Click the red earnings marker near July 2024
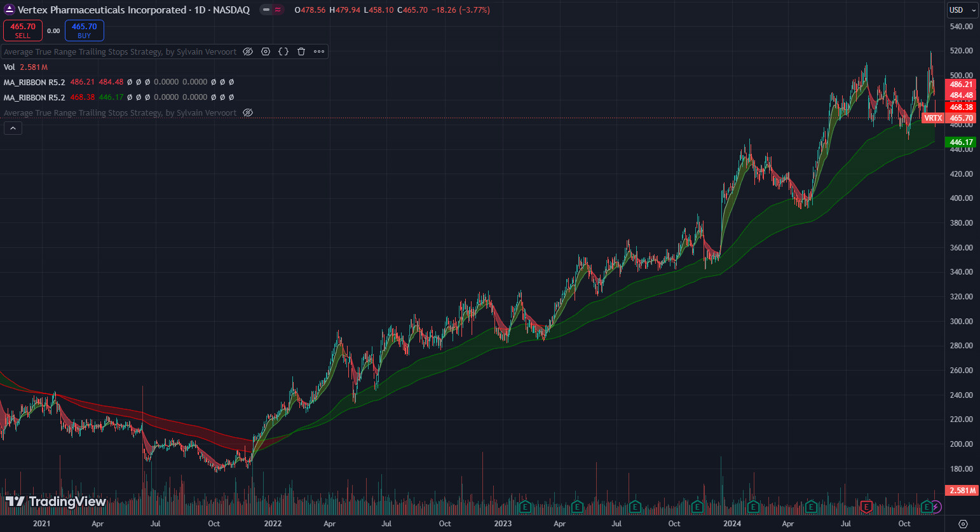This screenshot has width=980, height=532. pos(866,507)
